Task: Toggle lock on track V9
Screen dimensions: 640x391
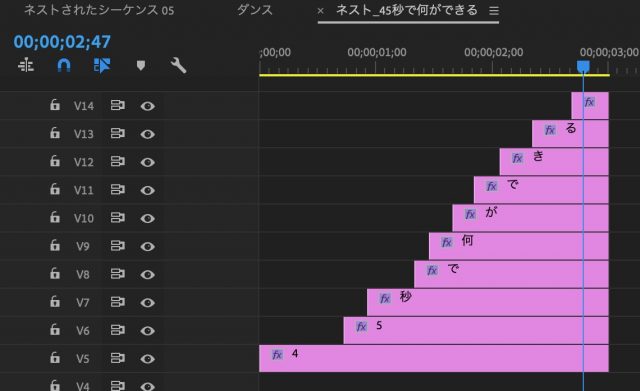Action: tap(55, 245)
